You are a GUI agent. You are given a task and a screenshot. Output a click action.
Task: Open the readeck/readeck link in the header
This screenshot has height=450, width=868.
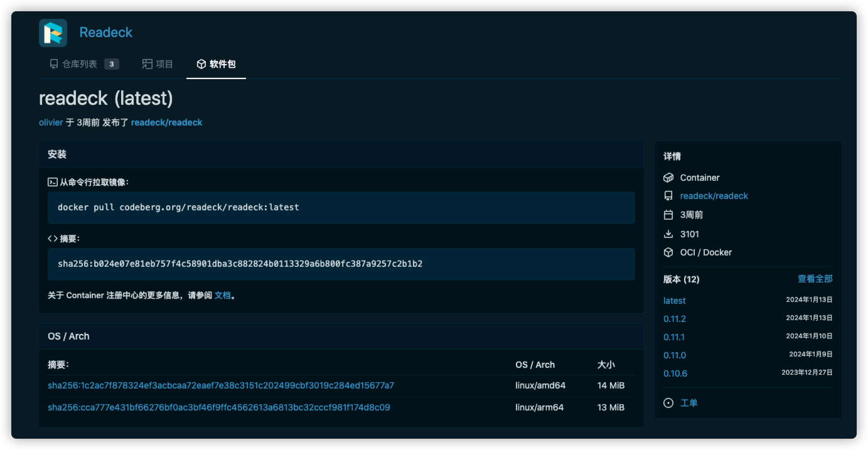pos(167,122)
